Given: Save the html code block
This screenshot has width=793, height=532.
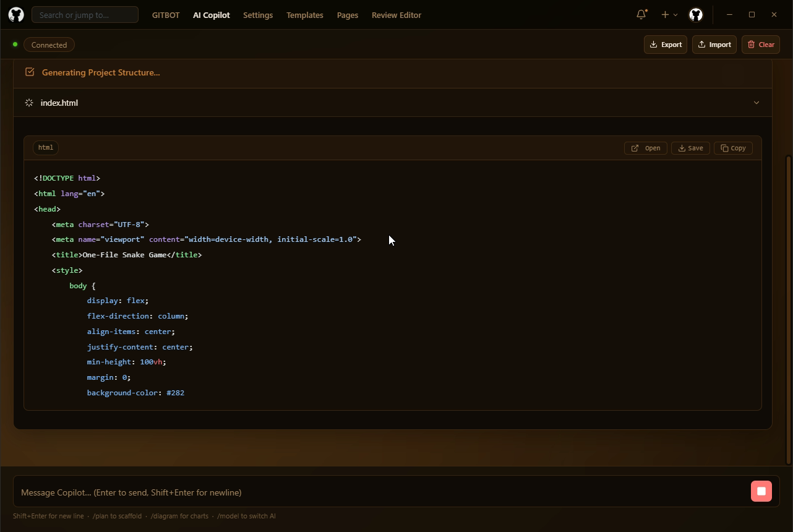Looking at the screenshot, I should pos(690,148).
